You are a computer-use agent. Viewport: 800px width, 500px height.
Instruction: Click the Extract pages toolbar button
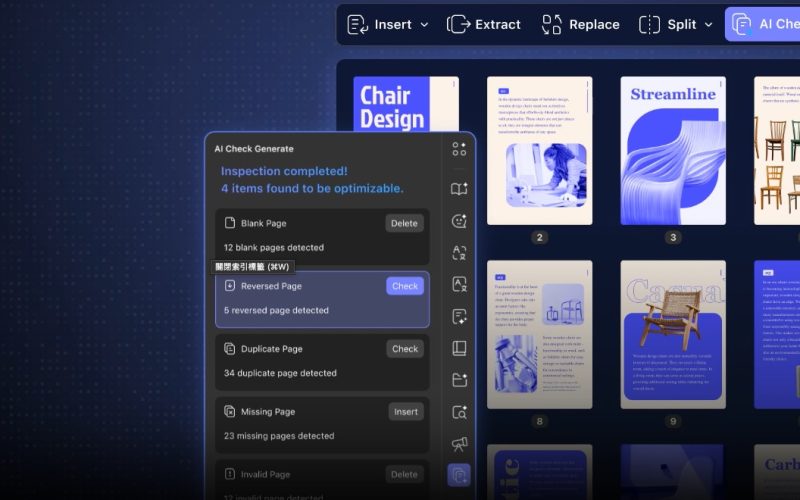[484, 24]
